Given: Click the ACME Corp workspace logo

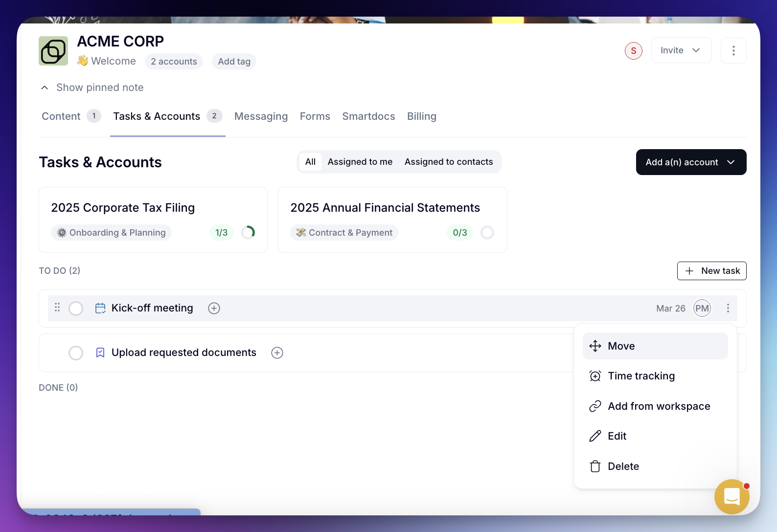Looking at the screenshot, I should click(53, 51).
